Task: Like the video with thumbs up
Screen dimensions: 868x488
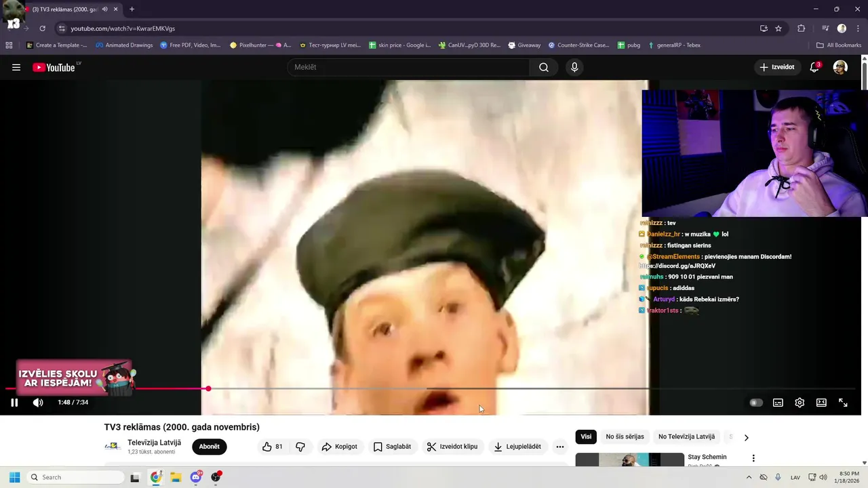Action: [x=272, y=447]
